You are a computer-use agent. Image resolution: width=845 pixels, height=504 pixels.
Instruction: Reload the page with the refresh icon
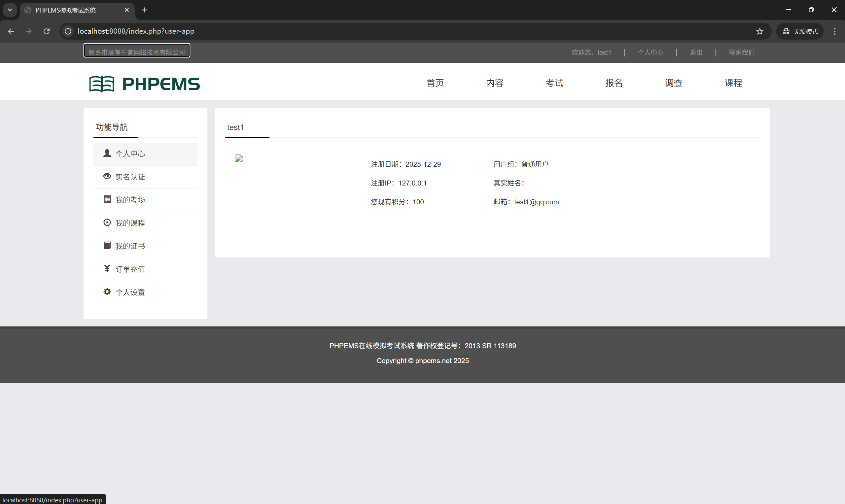47,31
